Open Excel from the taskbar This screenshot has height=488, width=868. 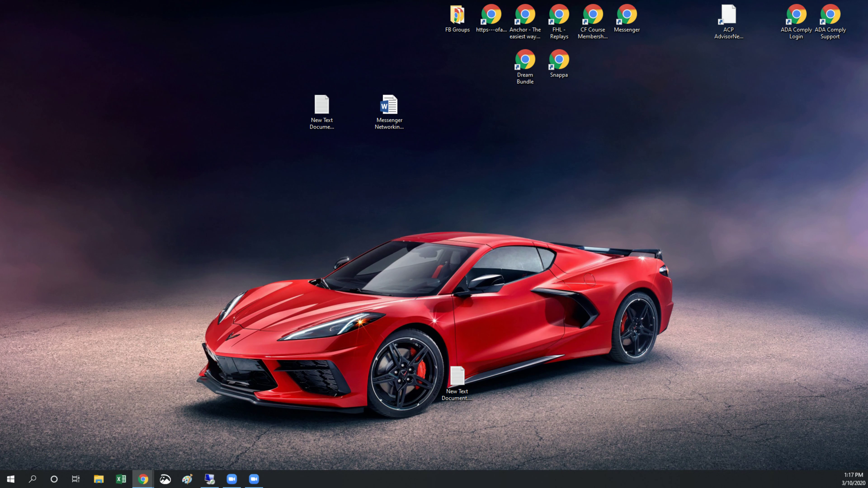[x=121, y=479]
